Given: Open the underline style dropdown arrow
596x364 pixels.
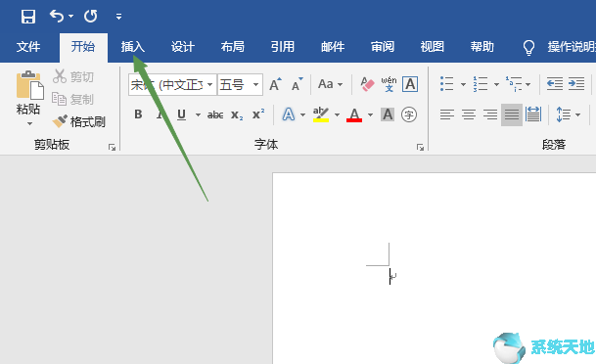Looking at the screenshot, I should coord(198,114).
